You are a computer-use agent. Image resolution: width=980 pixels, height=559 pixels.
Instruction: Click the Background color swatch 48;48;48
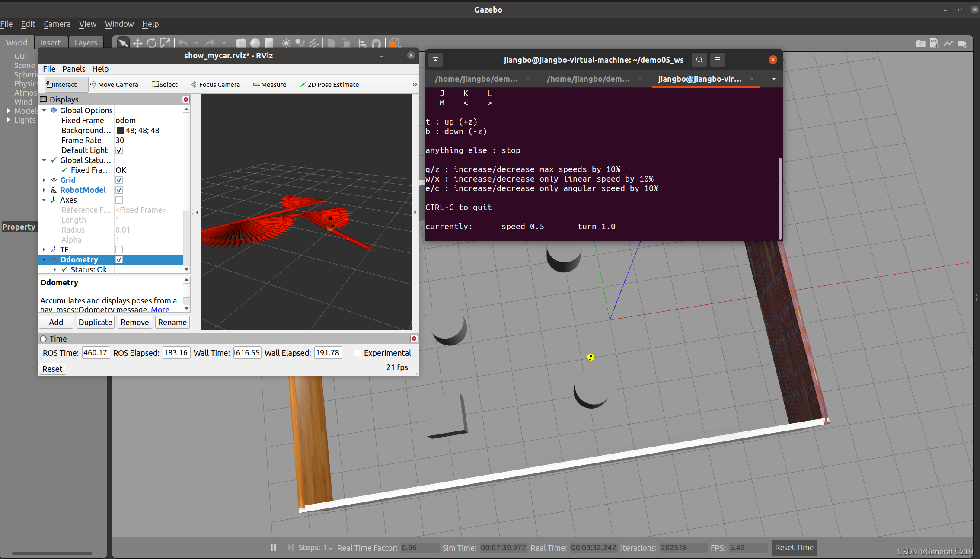click(x=120, y=131)
